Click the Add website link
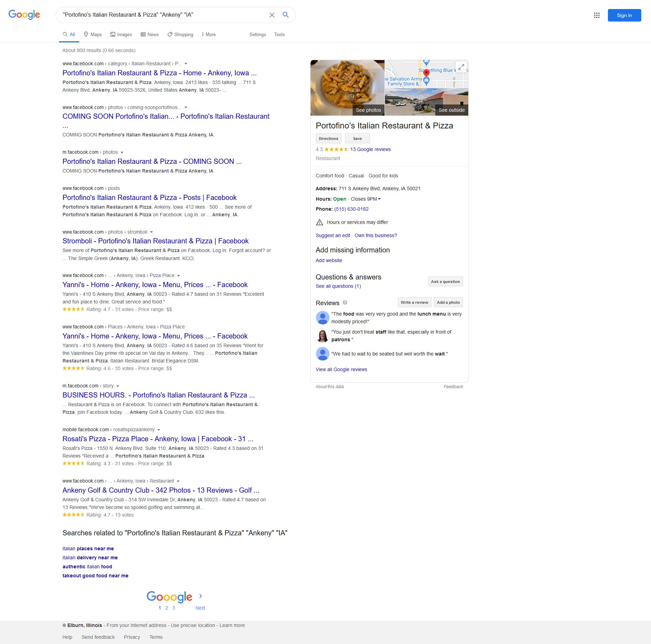Viewport: 651px width, 644px height. 329,260
